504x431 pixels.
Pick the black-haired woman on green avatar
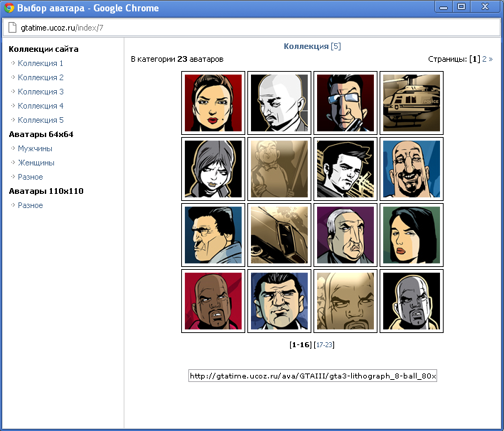pyautogui.click(x=412, y=235)
